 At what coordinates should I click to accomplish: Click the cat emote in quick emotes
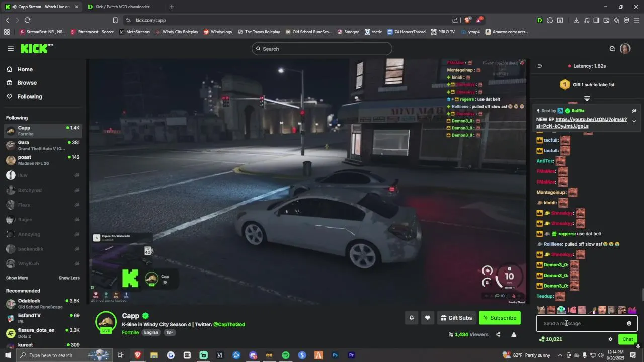coord(541,310)
